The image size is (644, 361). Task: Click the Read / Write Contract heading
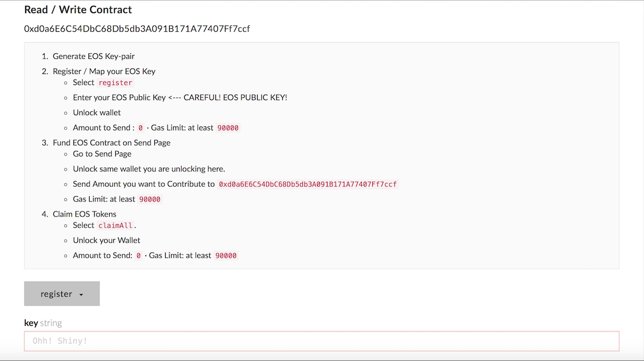click(x=78, y=10)
